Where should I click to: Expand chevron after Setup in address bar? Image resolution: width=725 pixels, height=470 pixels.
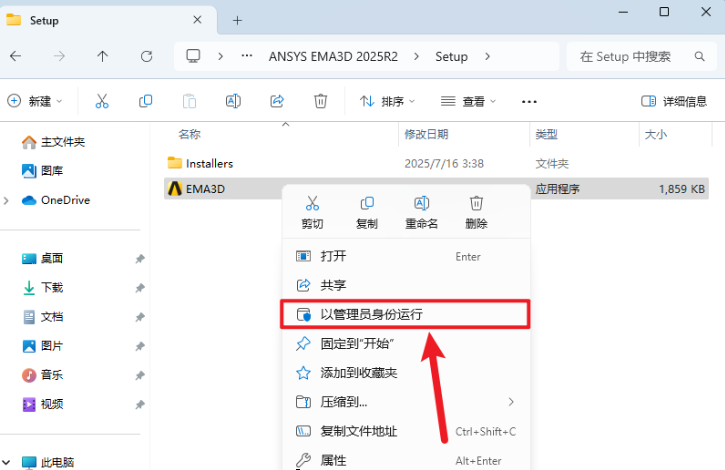coord(487,56)
